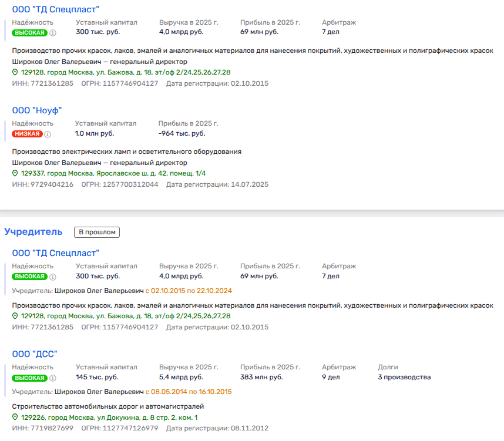Open the ул Докукина, д. 8 address link
This screenshot has width=504, height=441.
(x=109, y=418)
